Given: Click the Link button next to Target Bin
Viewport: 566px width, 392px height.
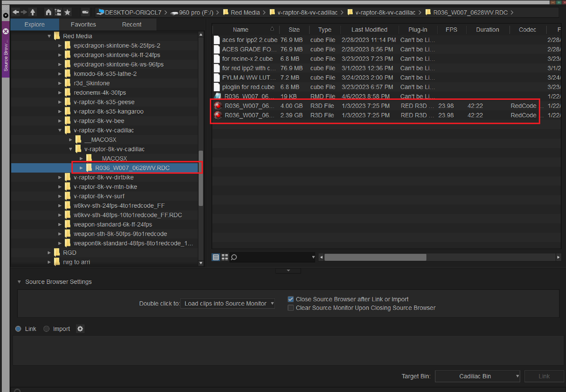Looking at the screenshot, I should (543, 376).
